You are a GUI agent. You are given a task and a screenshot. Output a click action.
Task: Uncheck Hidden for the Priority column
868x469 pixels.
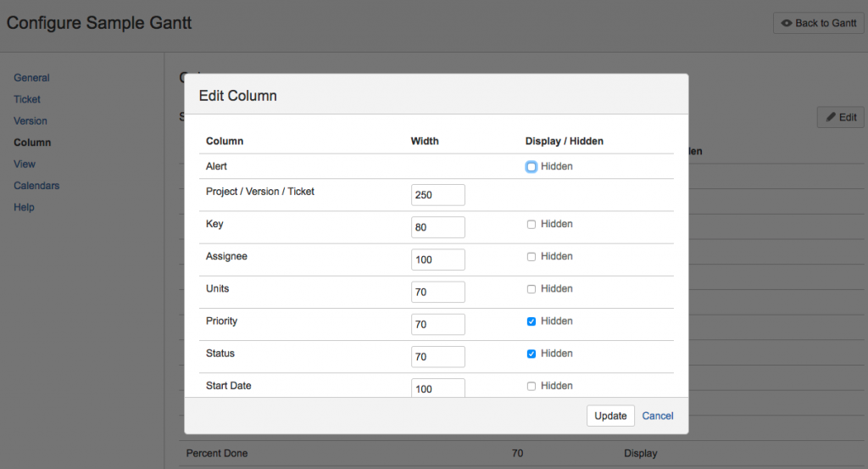coord(531,321)
